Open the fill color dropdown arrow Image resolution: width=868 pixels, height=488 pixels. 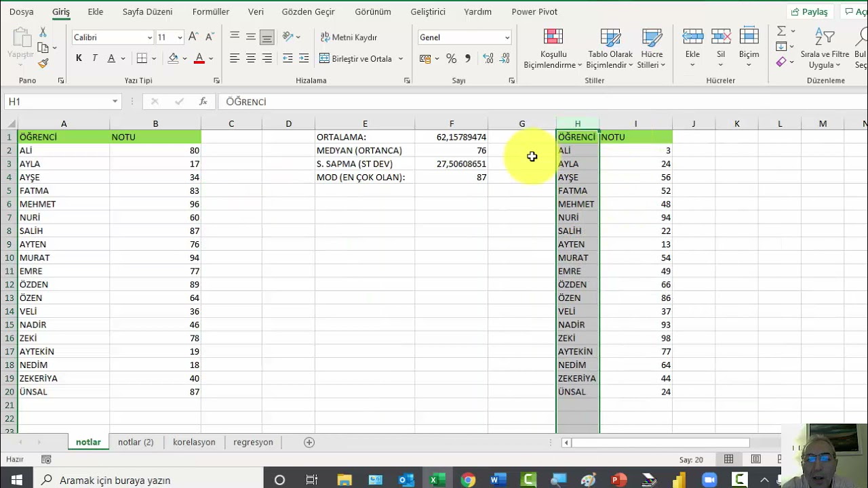[x=184, y=59]
